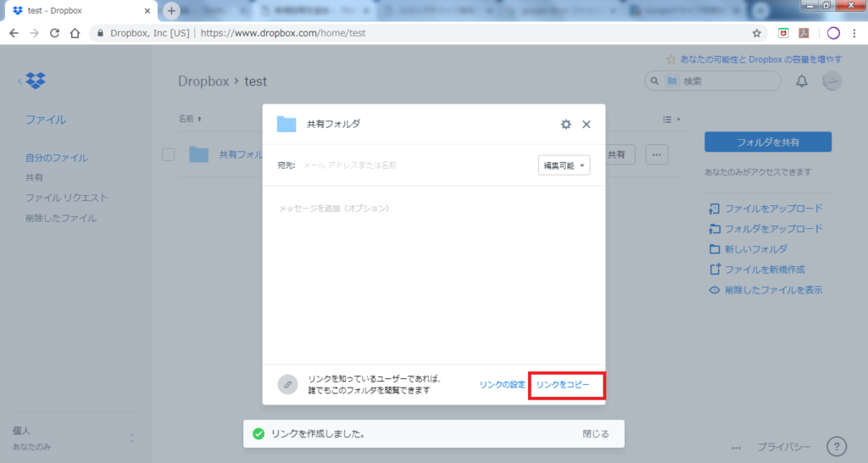Open the more options ellipsis for folder row
This screenshot has height=463, width=868.
pyautogui.click(x=657, y=154)
